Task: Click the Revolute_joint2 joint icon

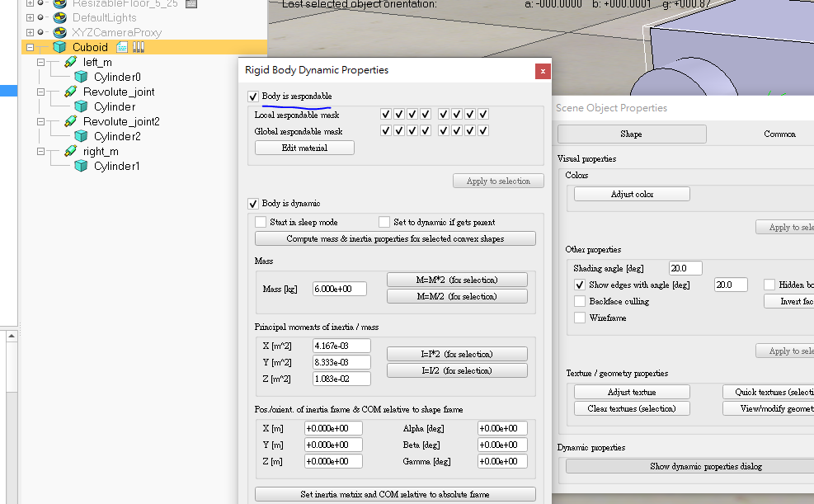Action: click(71, 121)
